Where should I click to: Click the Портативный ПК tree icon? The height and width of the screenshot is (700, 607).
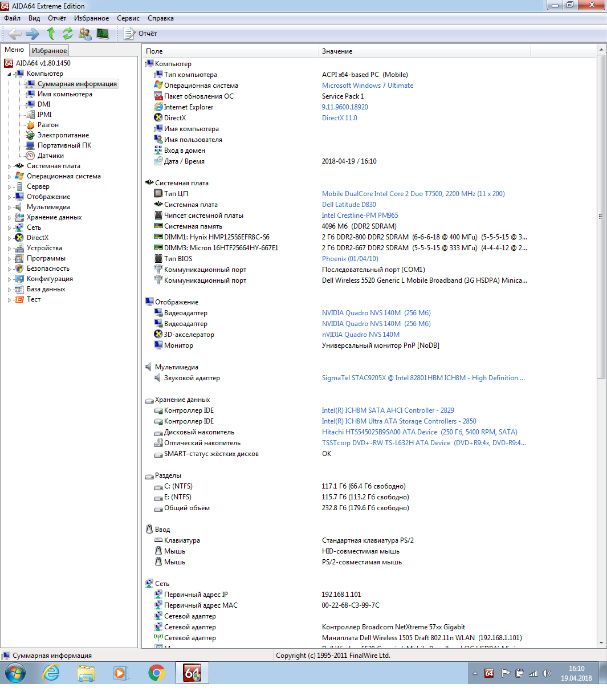point(30,146)
